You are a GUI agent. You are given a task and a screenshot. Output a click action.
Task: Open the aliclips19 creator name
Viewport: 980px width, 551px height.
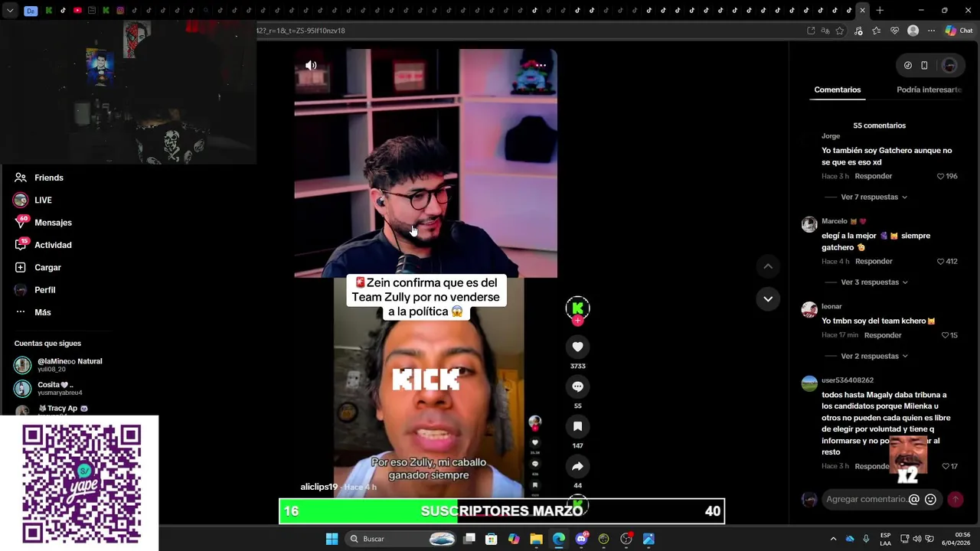click(318, 487)
